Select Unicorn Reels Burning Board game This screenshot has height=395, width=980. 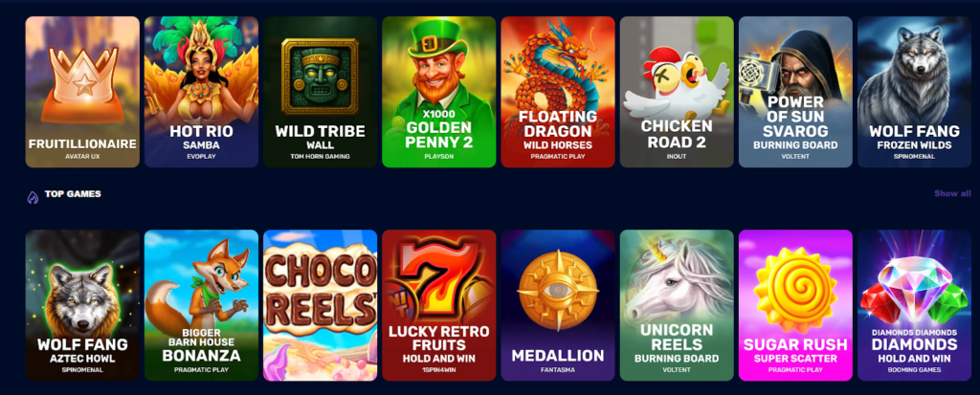tap(677, 305)
